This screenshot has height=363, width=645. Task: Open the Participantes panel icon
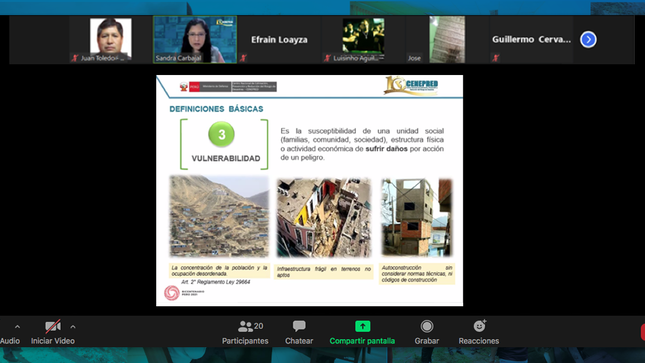(x=246, y=326)
